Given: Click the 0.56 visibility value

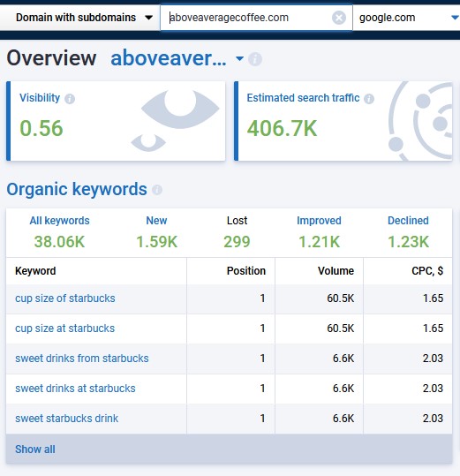Looking at the screenshot, I should [41, 128].
